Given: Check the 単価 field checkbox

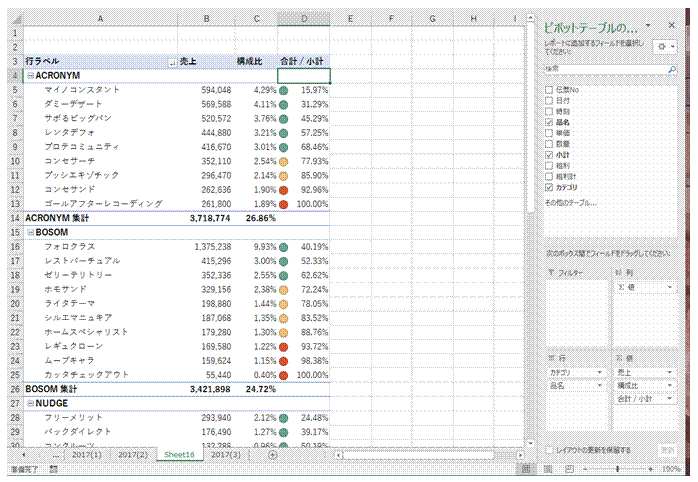Looking at the screenshot, I should [x=549, y=133].
